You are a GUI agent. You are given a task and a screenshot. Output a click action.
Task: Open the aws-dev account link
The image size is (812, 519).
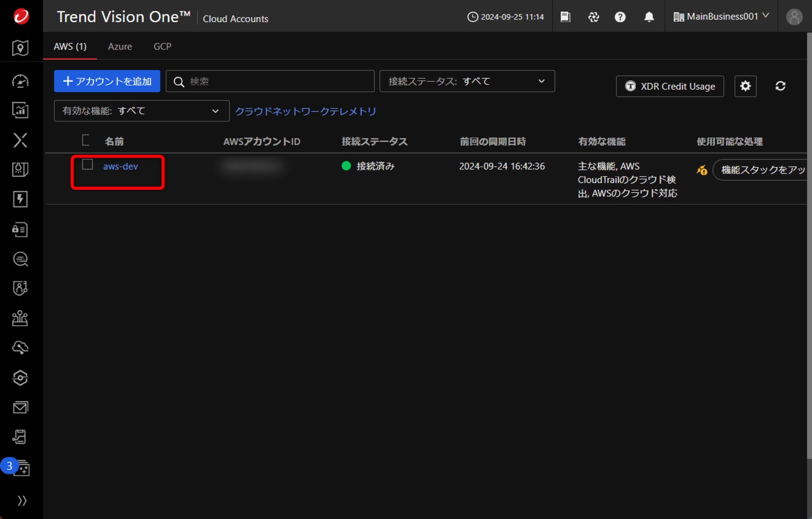(121, 166)
